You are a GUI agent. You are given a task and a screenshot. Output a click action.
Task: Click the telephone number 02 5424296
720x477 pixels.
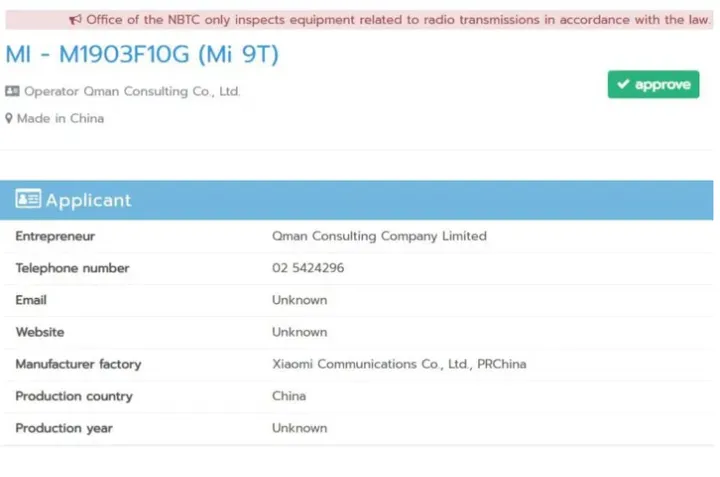point(309,268)
